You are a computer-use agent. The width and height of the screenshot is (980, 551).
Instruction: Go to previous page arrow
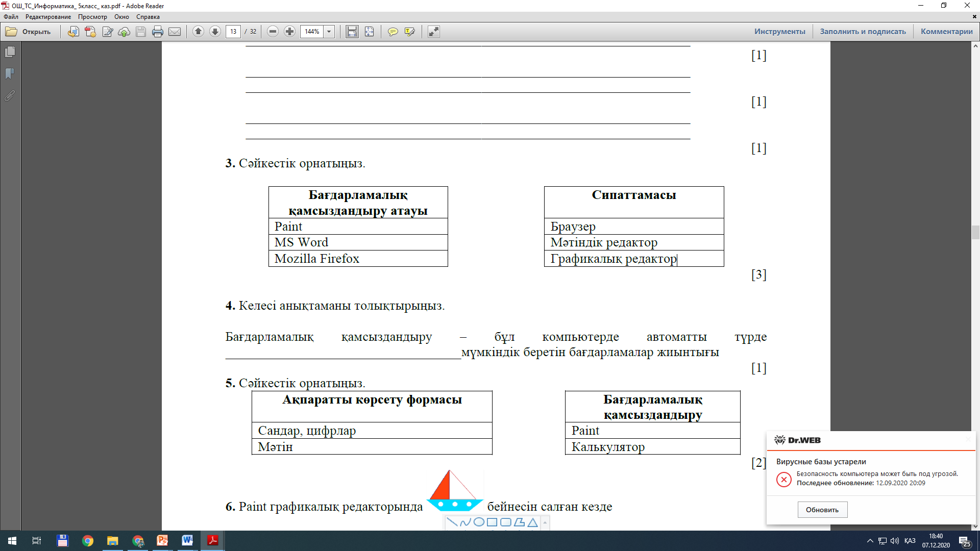tap(199, 32)
